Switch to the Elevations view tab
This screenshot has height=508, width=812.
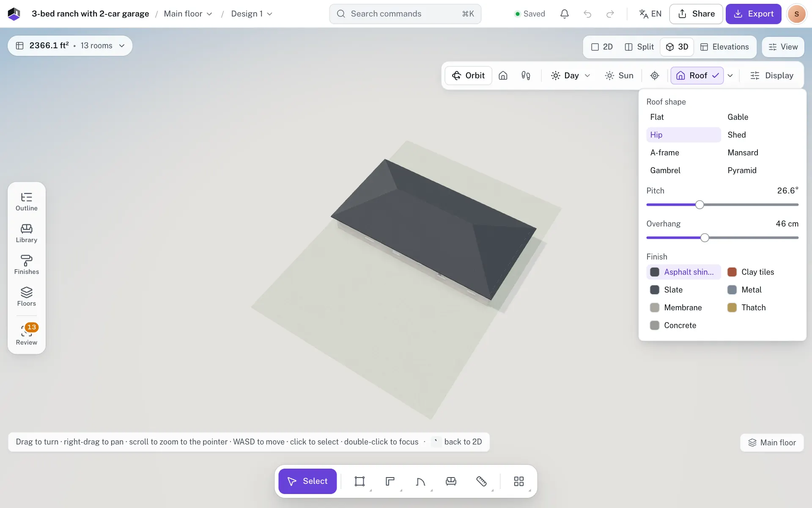point(724,47)
